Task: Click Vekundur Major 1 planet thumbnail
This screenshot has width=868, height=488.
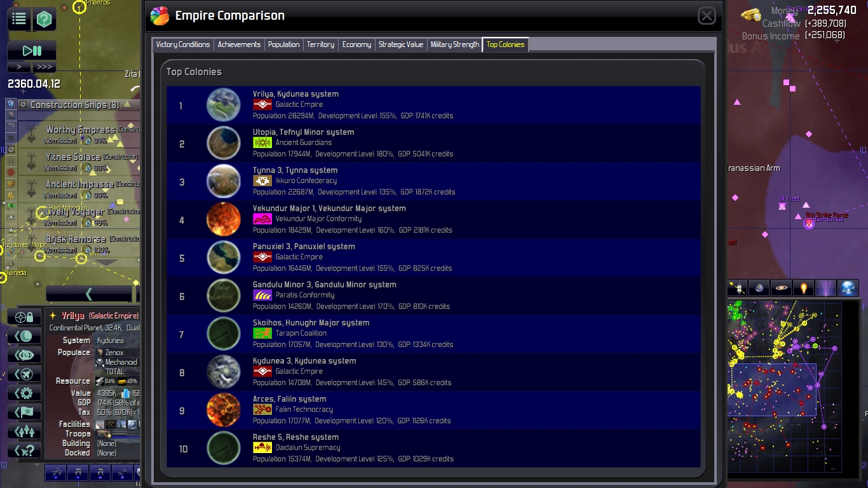Action: (x=224, y=219)
